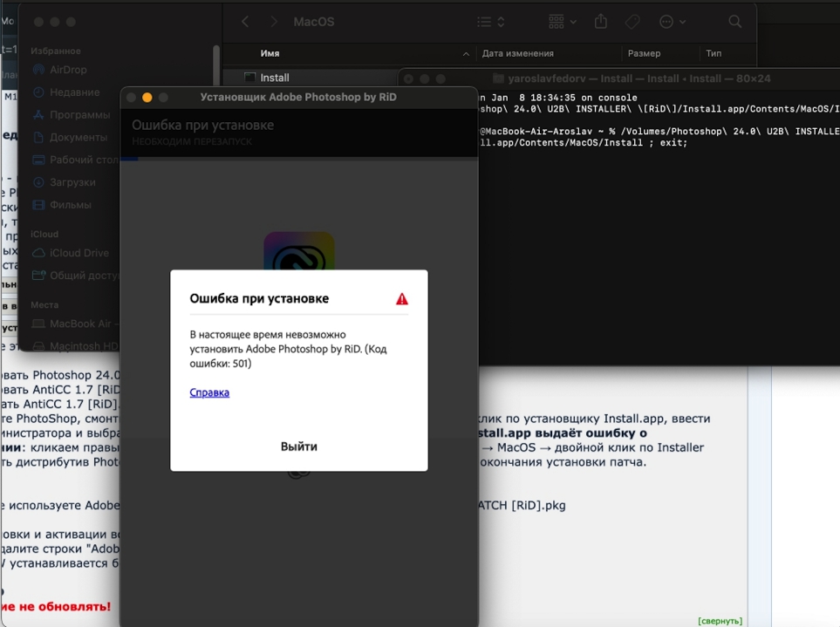Click the Finder tags icon
The height and width of the screenshot is (627, 840).
633,22
